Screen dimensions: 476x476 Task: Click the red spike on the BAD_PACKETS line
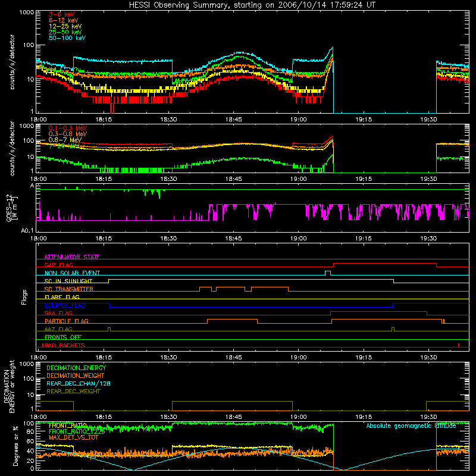(x=459, y=345)
